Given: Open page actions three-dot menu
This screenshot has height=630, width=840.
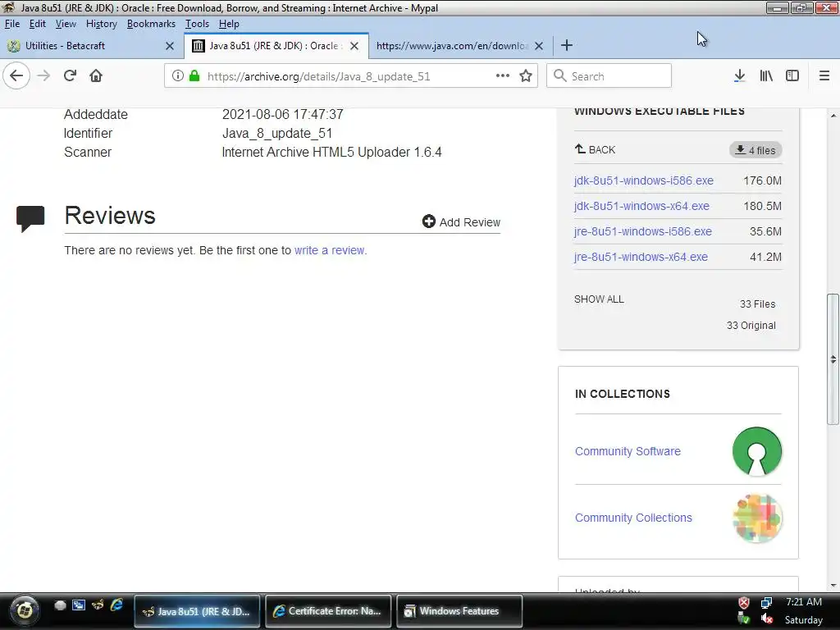Looking at the screenshot, I should [x=503, y=75].
